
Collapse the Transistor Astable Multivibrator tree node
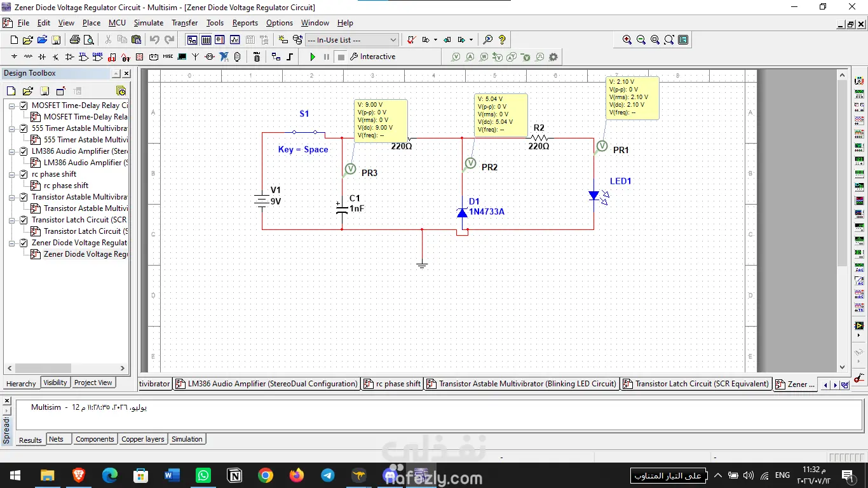pyautogui.click(x=12, y=197)
